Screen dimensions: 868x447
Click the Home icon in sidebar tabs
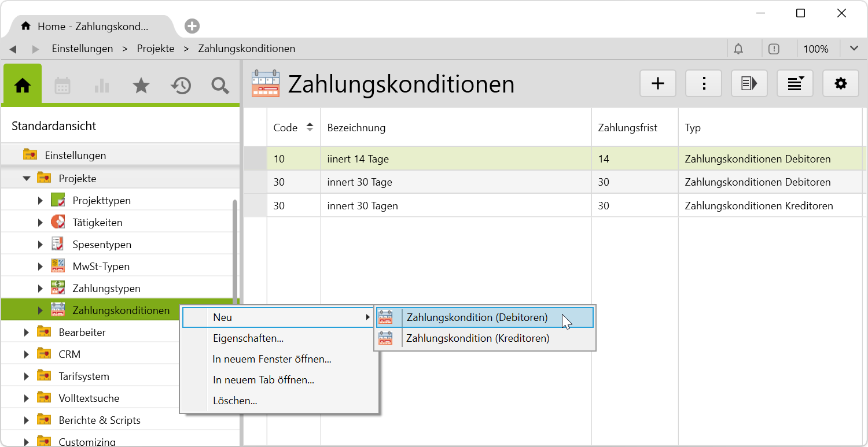[x=23, y=86]
